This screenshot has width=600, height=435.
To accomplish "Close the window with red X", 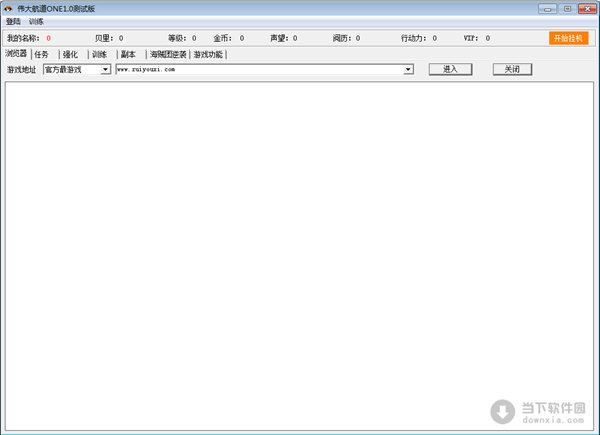I will tap(585, 8).
